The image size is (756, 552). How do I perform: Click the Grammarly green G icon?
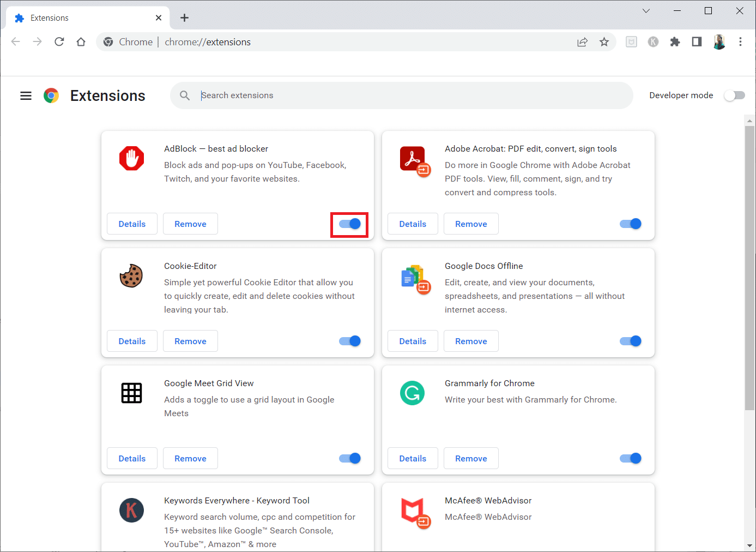(412, 393)
